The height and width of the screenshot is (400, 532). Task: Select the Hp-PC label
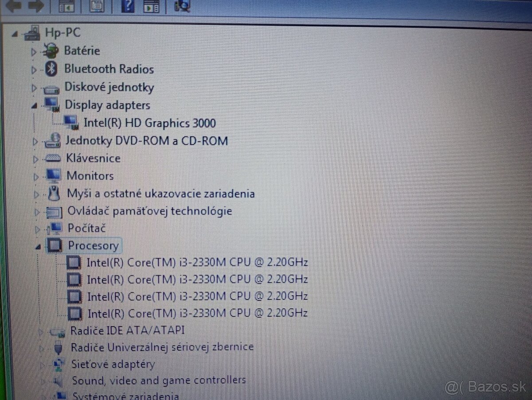coord(63,32)
